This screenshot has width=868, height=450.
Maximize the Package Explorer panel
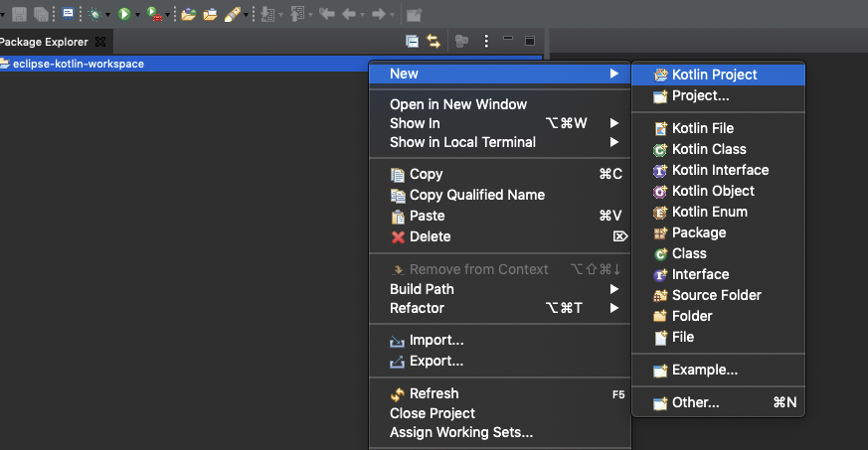click(x=530, y=41)
